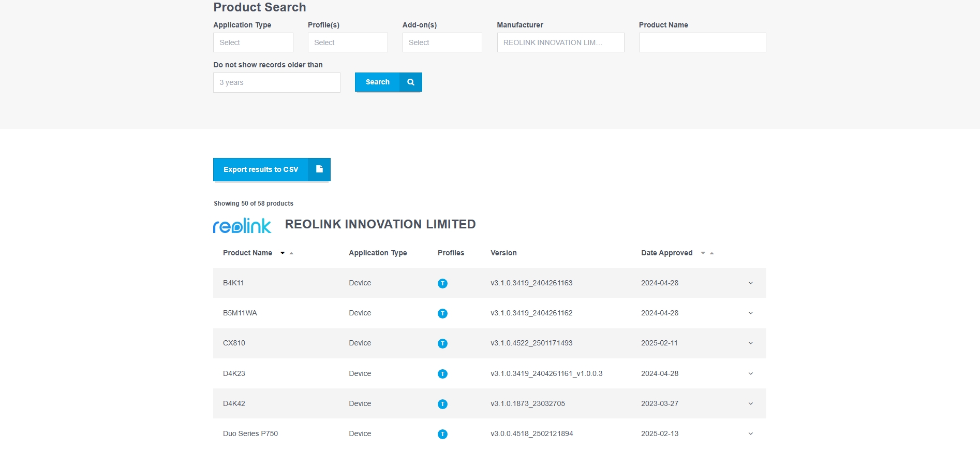Open the records age '3 years' selector
The height and width of the screenshot is (449, 980).
point(276,82)
